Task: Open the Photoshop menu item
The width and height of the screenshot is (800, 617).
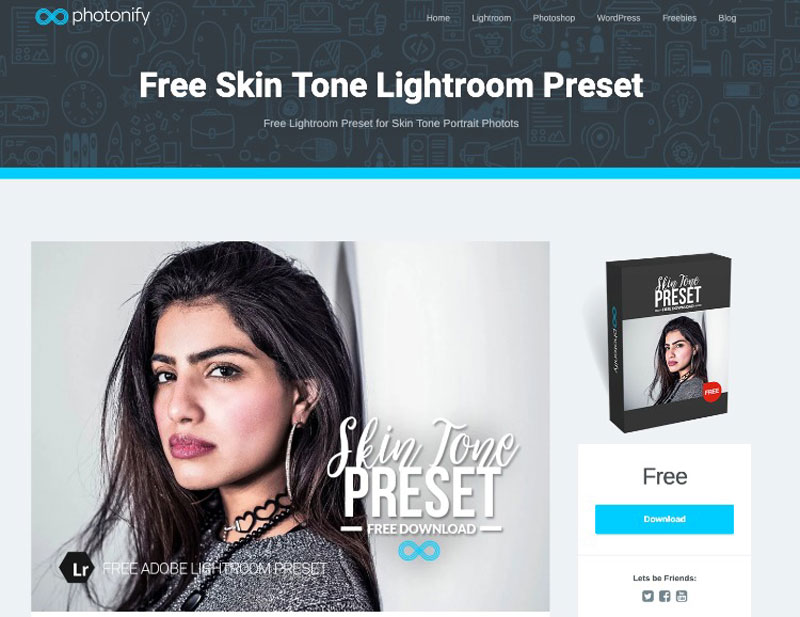Action: pyautogui.click(x=554, y=18)
